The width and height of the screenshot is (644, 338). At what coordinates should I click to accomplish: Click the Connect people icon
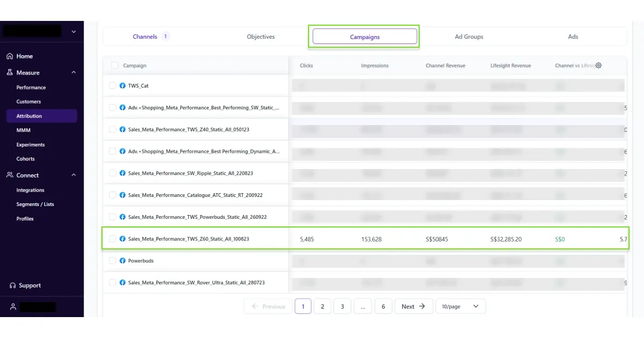point(10,175)
